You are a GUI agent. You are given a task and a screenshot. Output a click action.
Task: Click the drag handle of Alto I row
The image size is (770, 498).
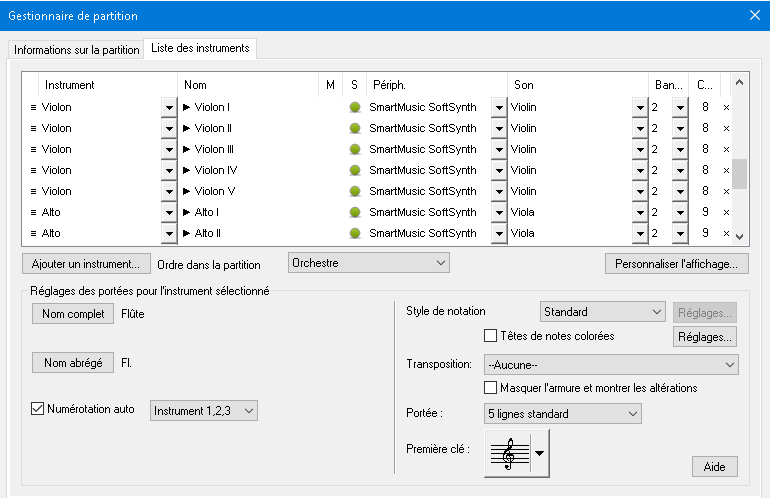(x=33, y=212)
